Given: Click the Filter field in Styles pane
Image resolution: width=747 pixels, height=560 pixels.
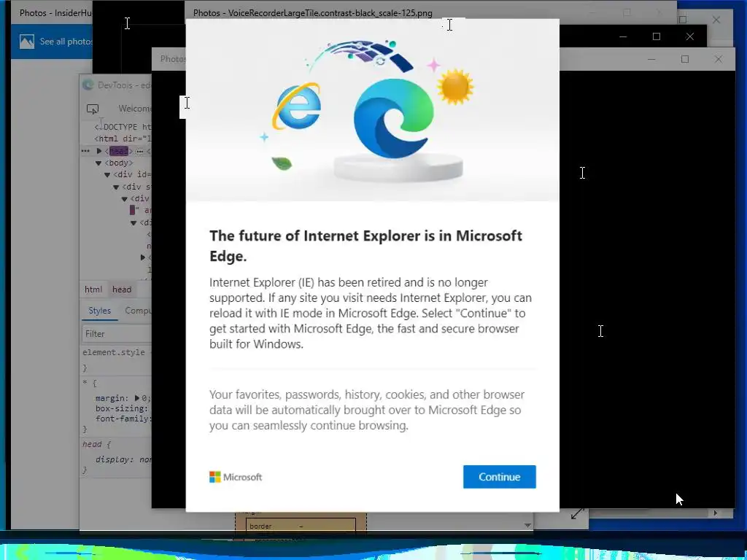Looking at the screenshot, I should tap(117, 334).
